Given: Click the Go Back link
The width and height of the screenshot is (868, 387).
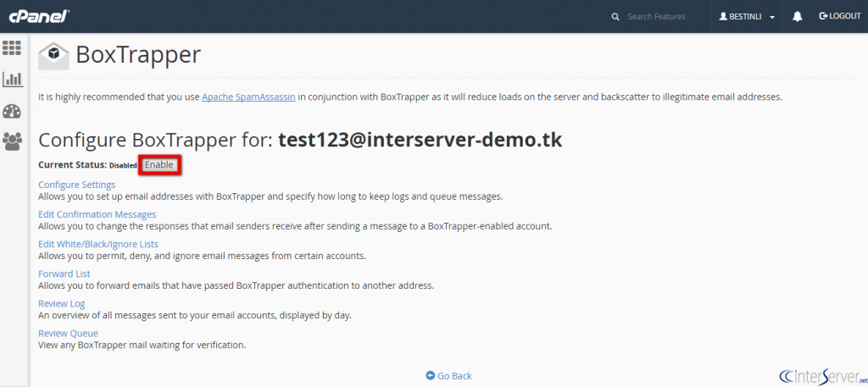Looking at the screenshot, I should 448,375.
